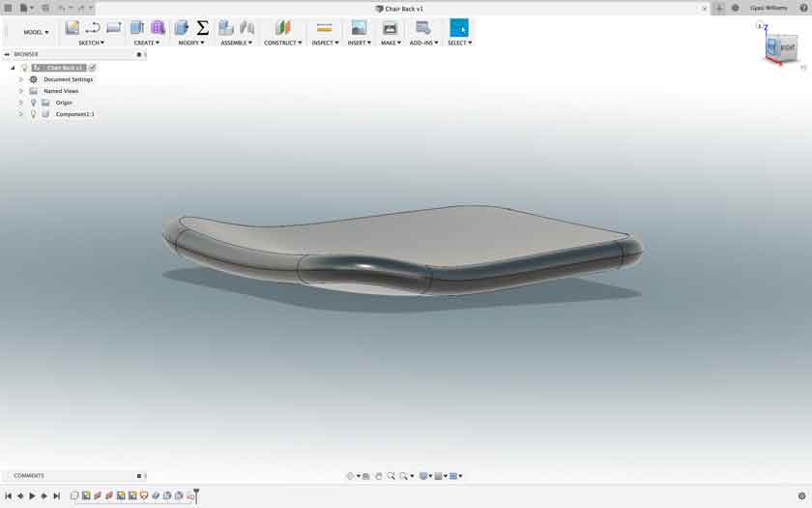Select the Pan hand icon
812x508 pixels.
pos(379,476)
